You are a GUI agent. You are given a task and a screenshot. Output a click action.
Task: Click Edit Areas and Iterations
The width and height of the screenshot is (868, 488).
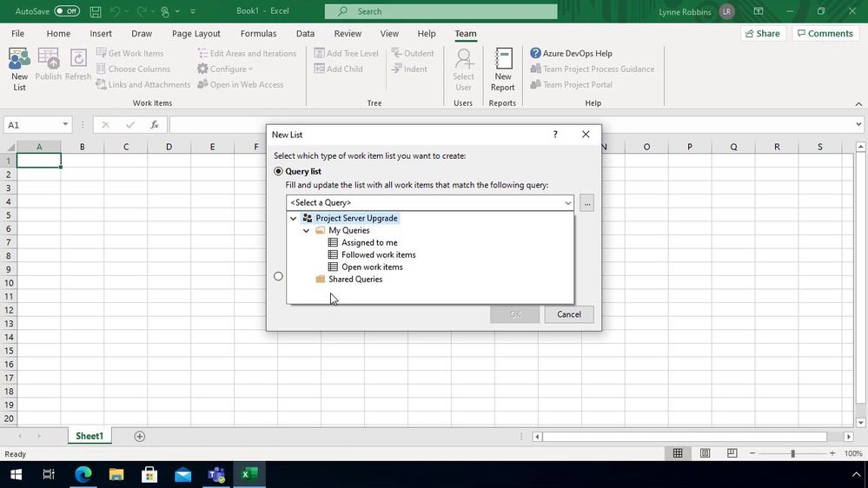click(247, 53)
